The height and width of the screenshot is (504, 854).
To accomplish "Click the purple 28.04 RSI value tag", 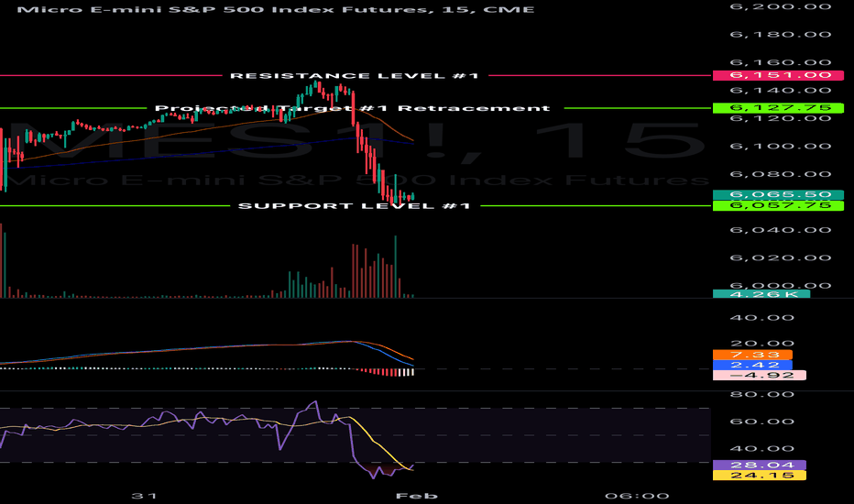I will pos(760,465).
